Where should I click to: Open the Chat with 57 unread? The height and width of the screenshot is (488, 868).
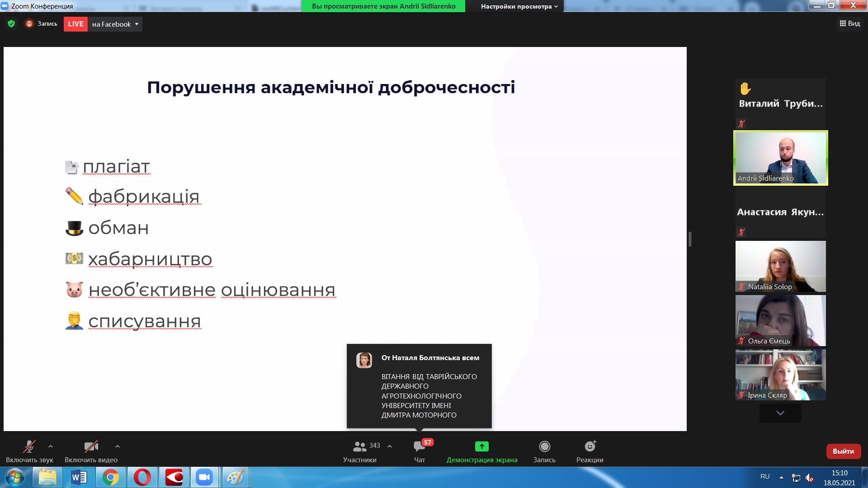(x=420, y=446)
